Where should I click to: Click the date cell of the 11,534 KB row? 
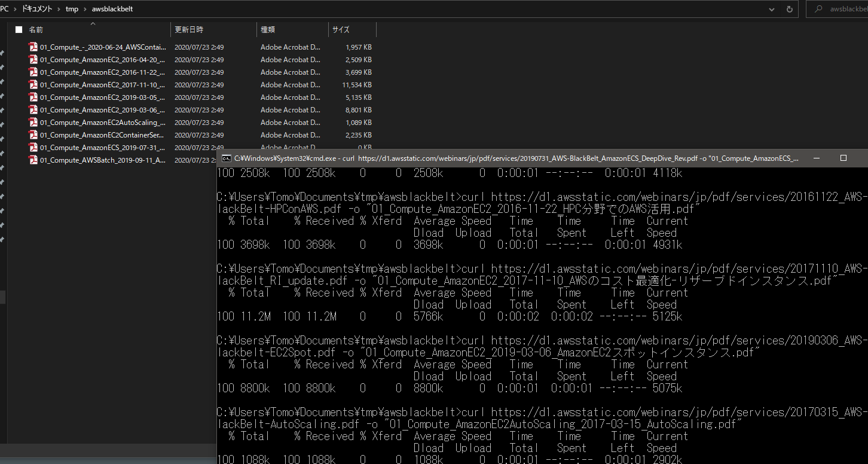point(199,84)
